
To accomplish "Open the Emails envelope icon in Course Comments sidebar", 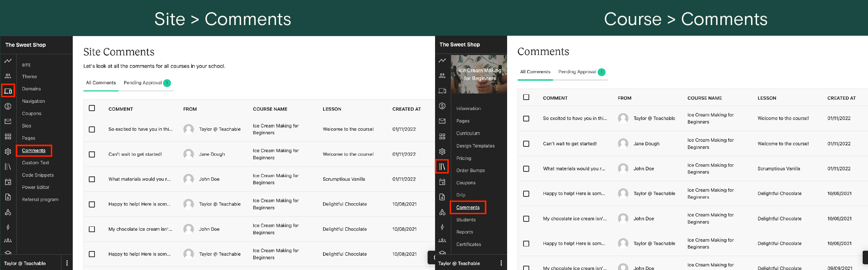I will click(442, 121).
